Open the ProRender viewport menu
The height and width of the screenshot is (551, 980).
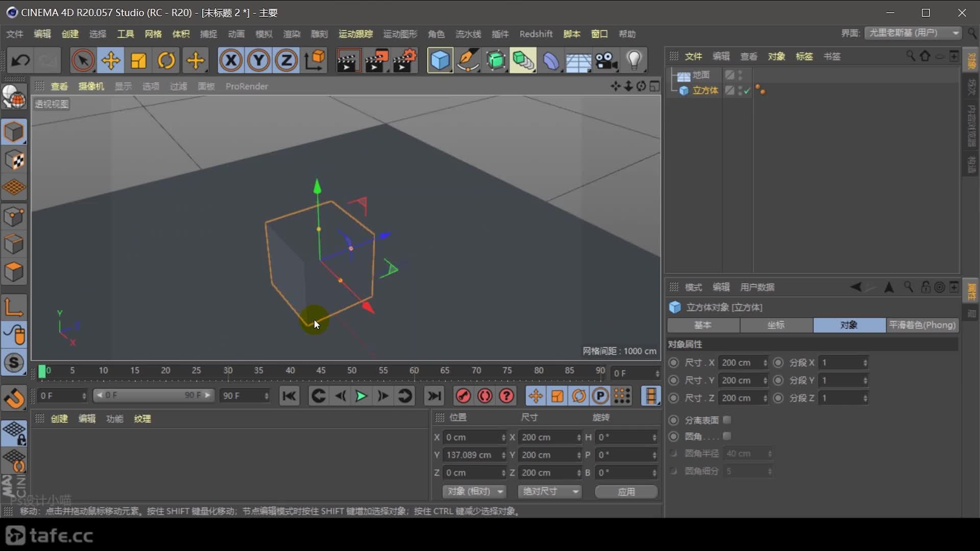point(247,86)
